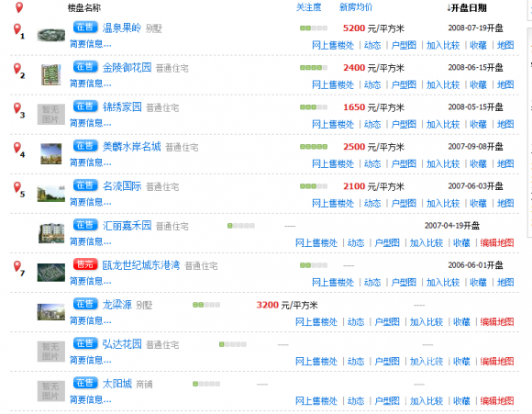Image resolution: width=532 pixels, height=414 pixels.
Task: Open the 金陵御花园 property link
Action: (x=127, y=67)
